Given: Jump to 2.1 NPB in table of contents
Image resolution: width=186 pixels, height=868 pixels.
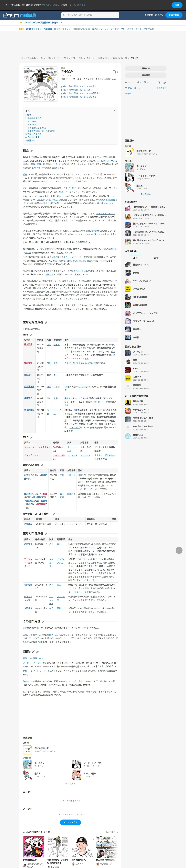Looking at the screenshot, I should click(32, 121).
